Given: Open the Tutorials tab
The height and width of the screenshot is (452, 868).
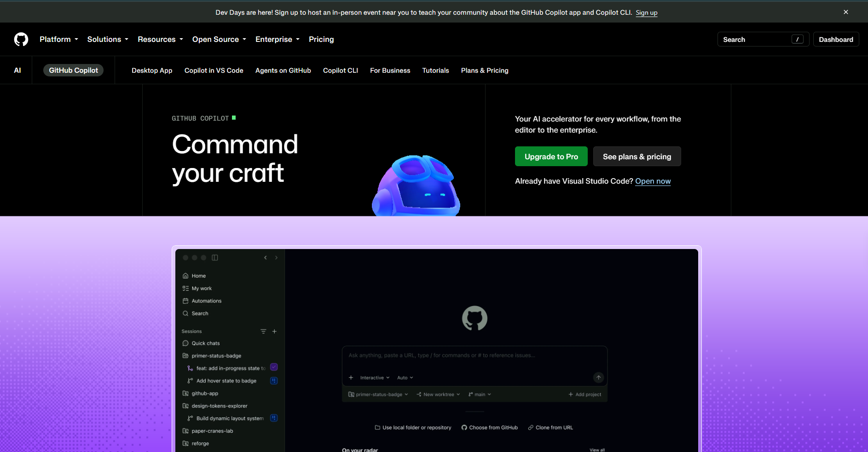Looking at the screenshot, I should [435, 70].
